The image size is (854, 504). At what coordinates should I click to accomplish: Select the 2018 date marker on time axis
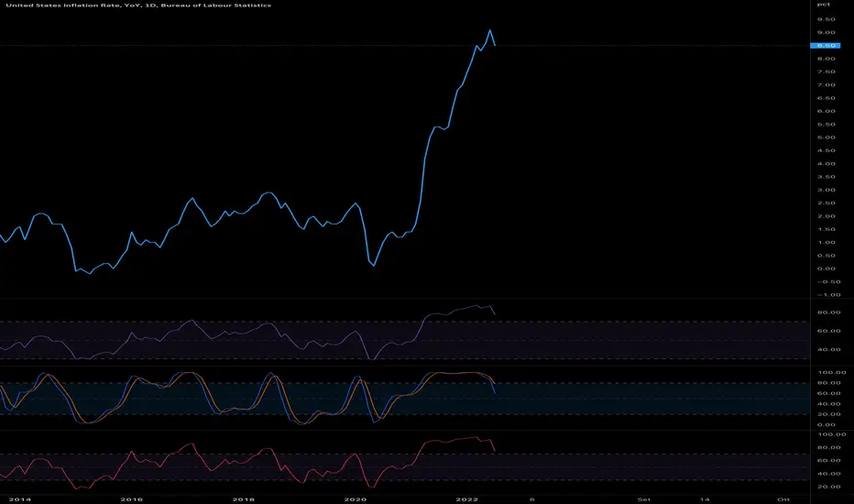[244, 499]
